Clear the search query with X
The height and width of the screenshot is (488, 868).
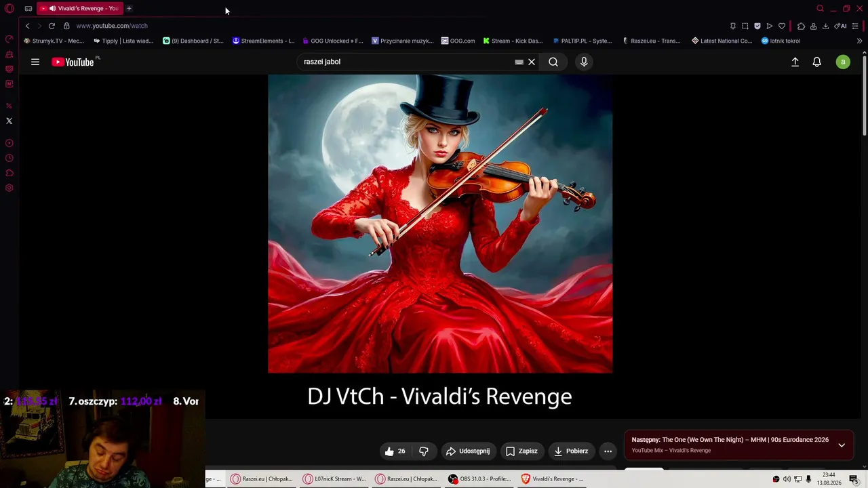click(x=532, y=62)
